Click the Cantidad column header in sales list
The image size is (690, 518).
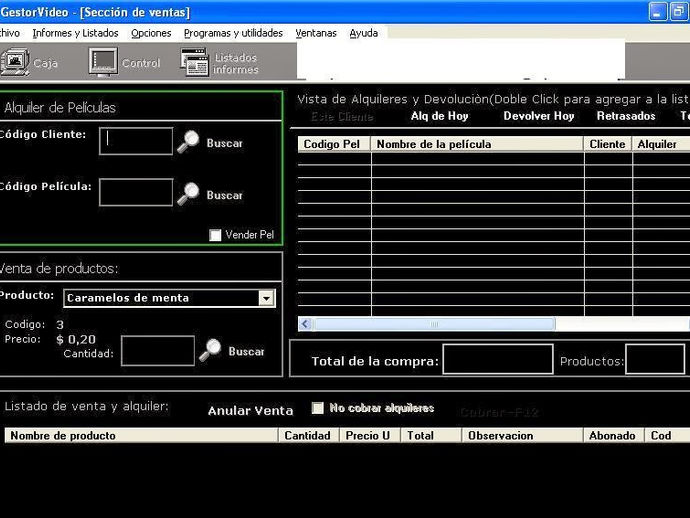(x=308, y=436)
